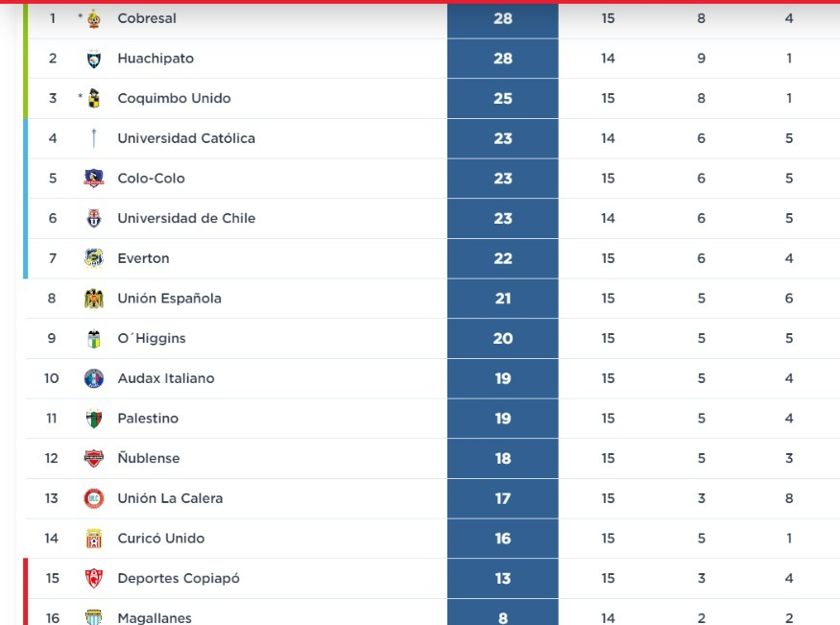This screenshot has width=840, height=625.
Task: Click the O'Higgins green crest
Action: [94, 339]
